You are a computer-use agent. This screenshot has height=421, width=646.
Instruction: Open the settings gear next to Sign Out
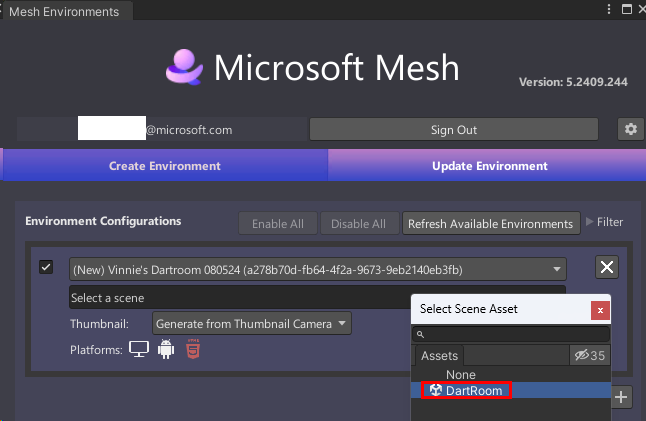pos(630,129)
